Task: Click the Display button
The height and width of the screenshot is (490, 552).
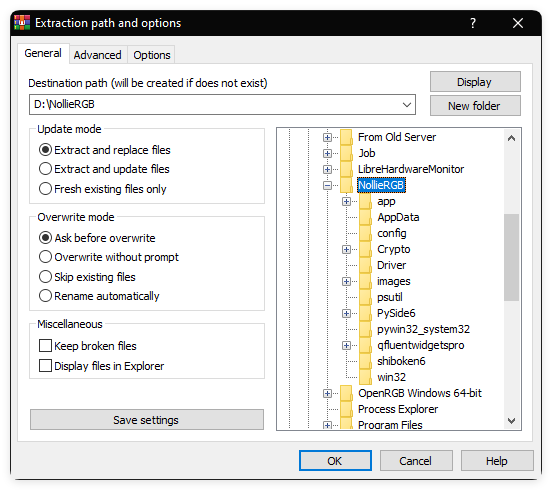Action: (475, 82)
